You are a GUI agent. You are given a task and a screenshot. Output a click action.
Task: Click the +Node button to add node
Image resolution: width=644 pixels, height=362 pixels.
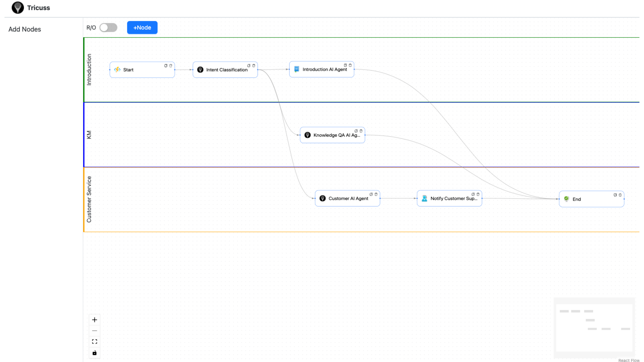point(142,27)
